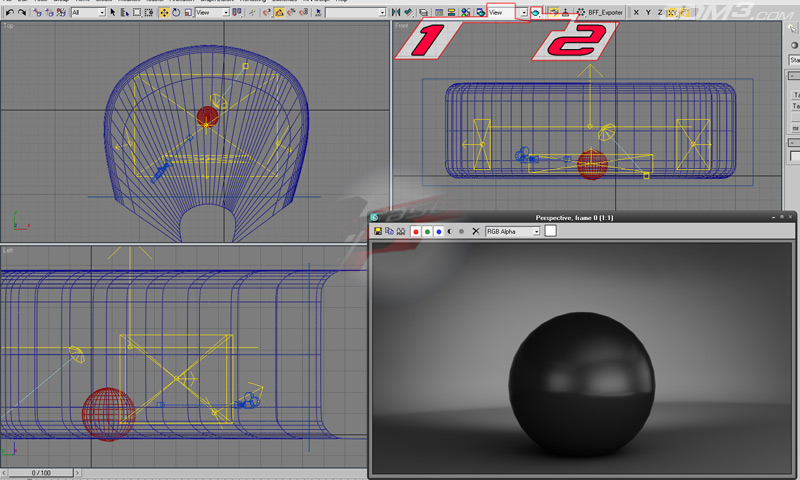This screenshot has width=800, height=480.
Task: Click the X axis constraint button
Action: 636,12
